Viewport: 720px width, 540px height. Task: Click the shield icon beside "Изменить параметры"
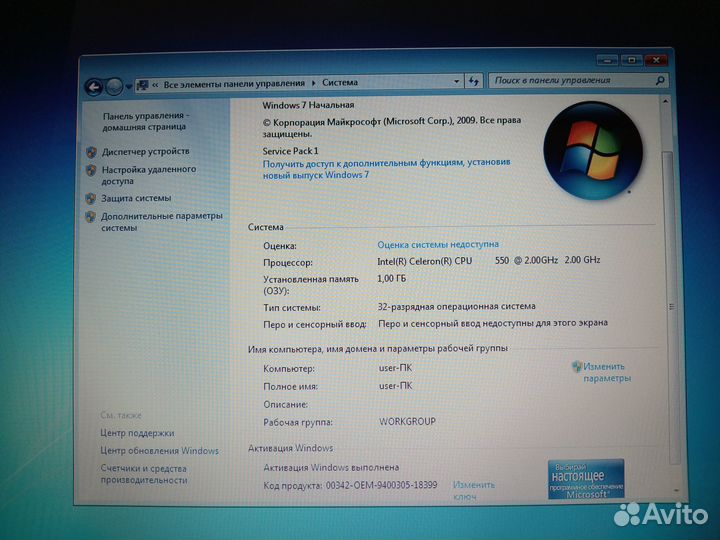pyautogui.click(x=576, y=366)
